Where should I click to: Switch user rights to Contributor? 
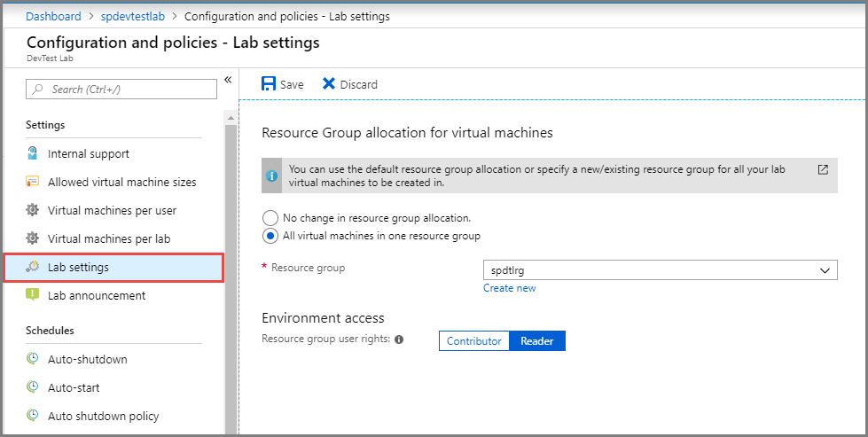[x=473, y=341]
